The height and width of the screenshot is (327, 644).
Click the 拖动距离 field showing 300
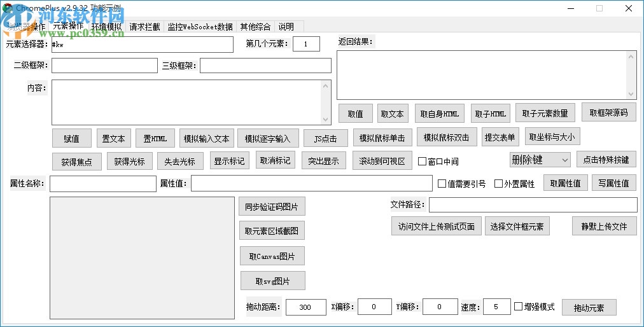tap(306, 307)
